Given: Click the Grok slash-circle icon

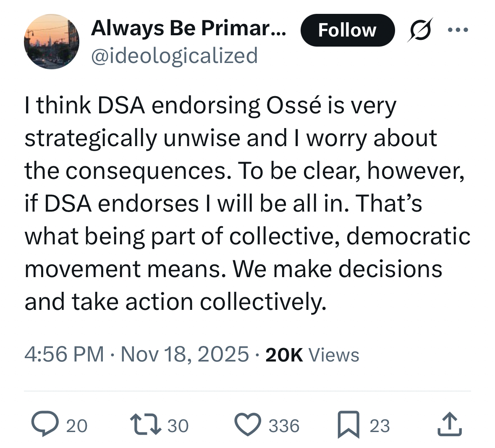Looking at the screenshot, I should 420,30.
